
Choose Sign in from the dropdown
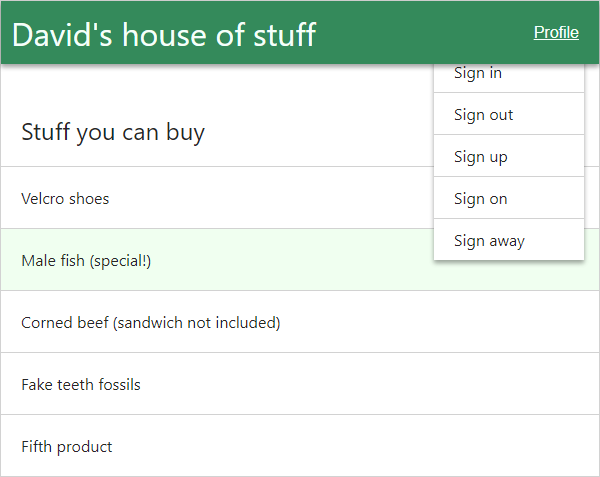pyautogui.click(x=478, y=74)
